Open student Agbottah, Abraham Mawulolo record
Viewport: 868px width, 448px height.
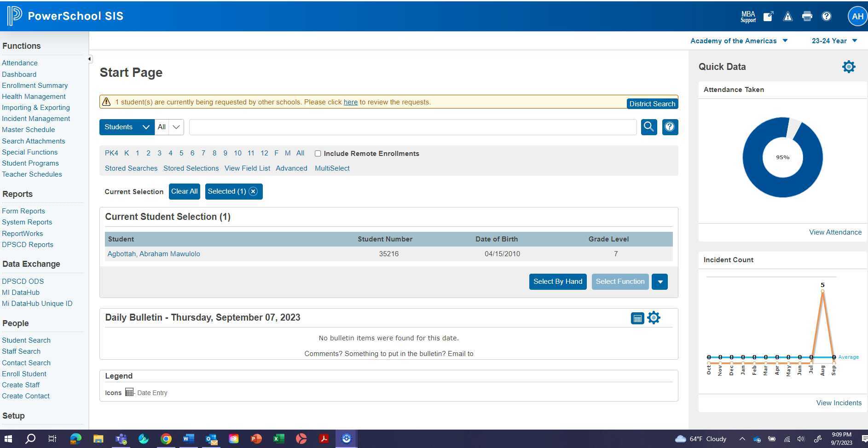click(x=154, y=254)
